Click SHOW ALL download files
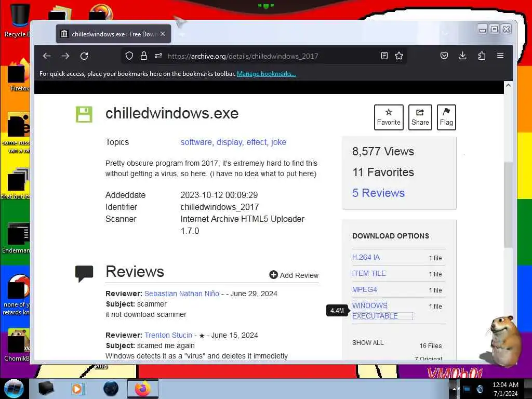 368,343
